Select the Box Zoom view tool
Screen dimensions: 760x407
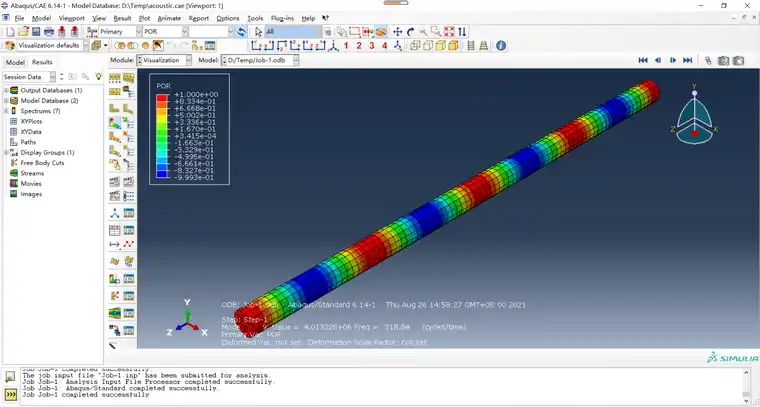436,32
